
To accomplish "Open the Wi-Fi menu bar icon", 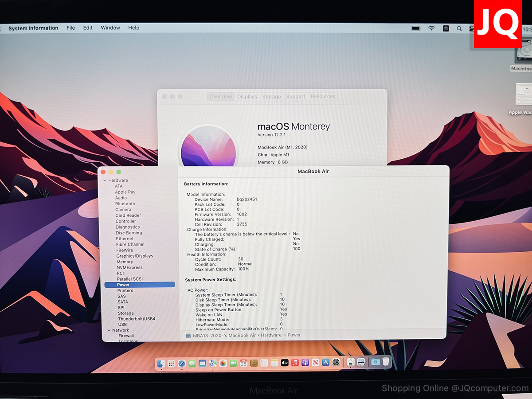I will pyautogui.click(x=431, y=28).
